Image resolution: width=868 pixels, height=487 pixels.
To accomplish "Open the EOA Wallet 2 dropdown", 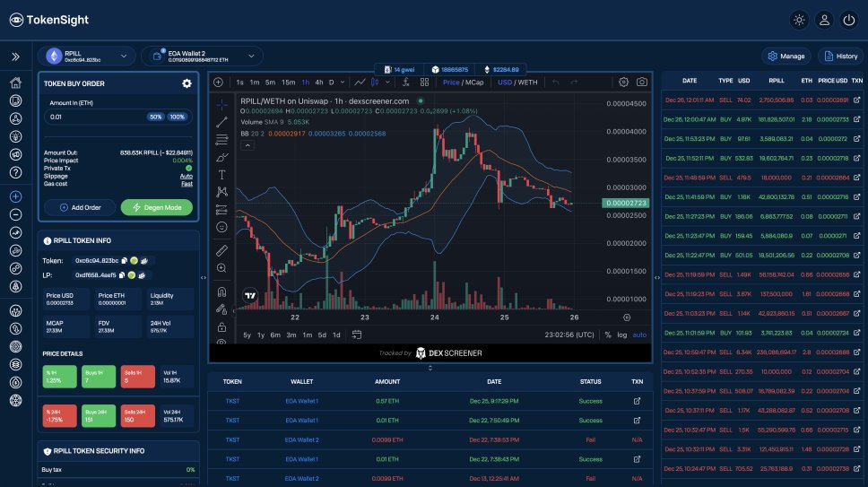I will pyautogui.click(x=203, y=56).
